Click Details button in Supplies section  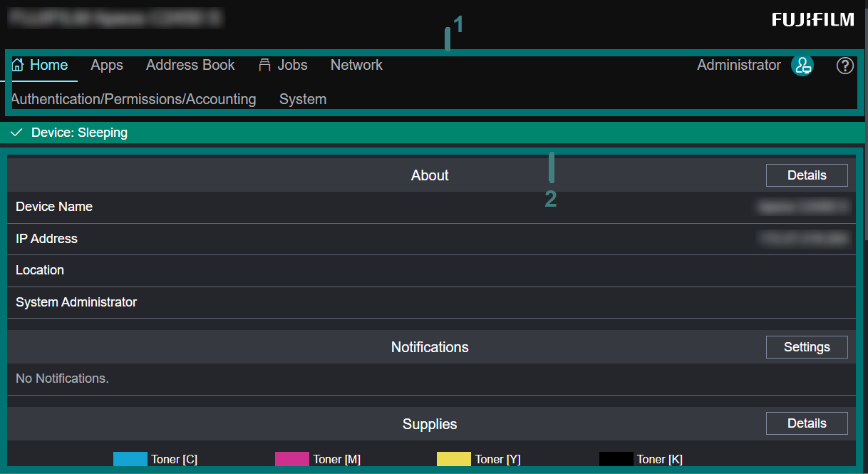807,423
